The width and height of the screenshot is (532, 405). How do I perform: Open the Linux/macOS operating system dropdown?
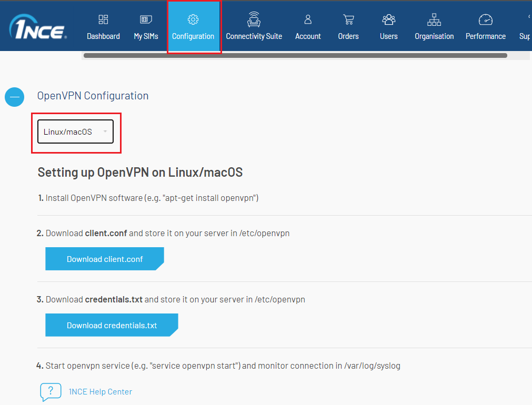click(75, 132)
